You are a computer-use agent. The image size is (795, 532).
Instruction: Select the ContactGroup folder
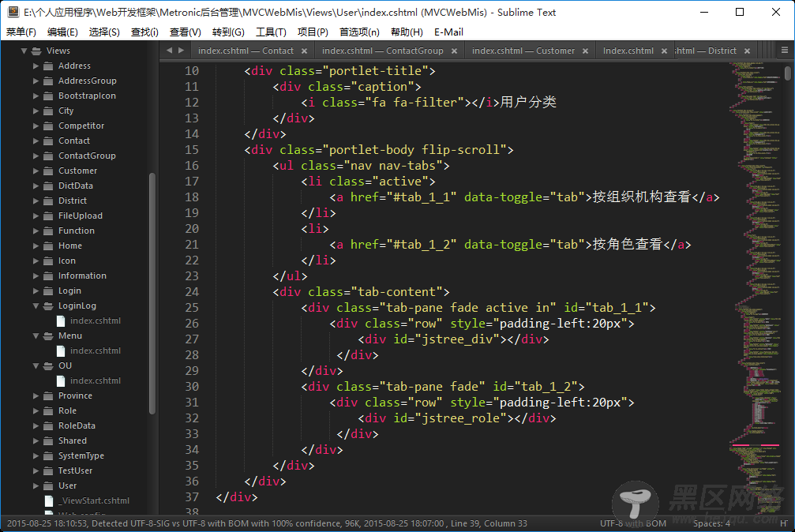(87, 155)
